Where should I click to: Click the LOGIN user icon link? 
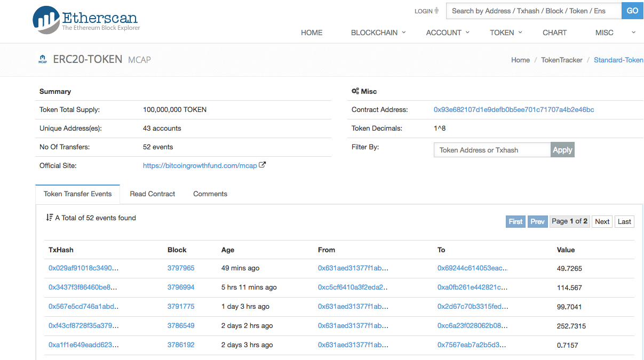(x=426, y=11)
